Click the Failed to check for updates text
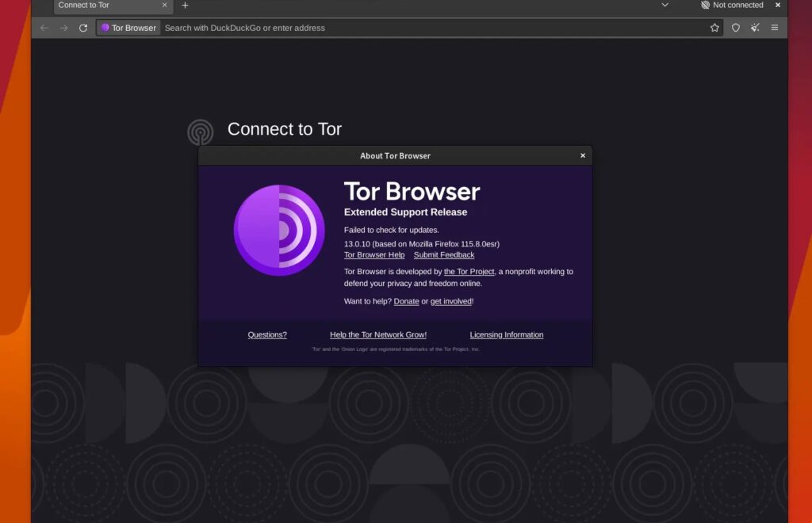 click(391, 231)
